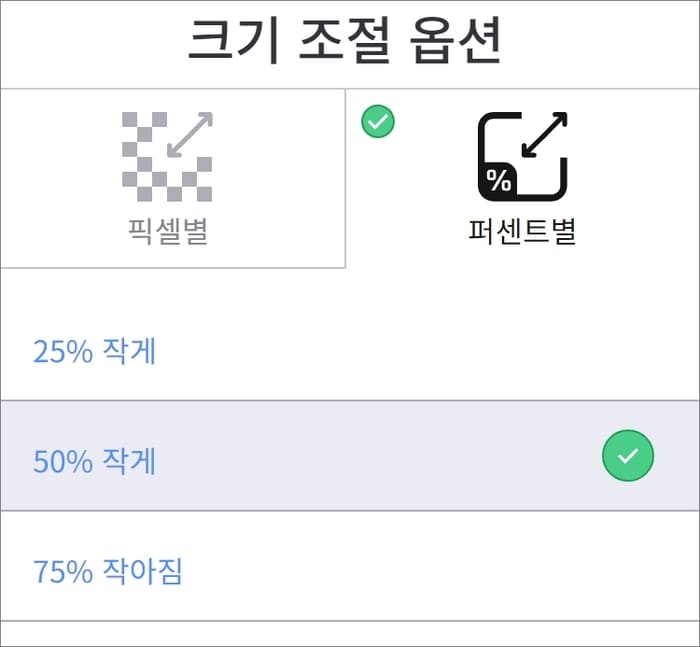The width and height of the screenshot is (700, 647).
Task: Click the gray diagonal arrow in pixel icon
Action: click(x=190, y=134)
